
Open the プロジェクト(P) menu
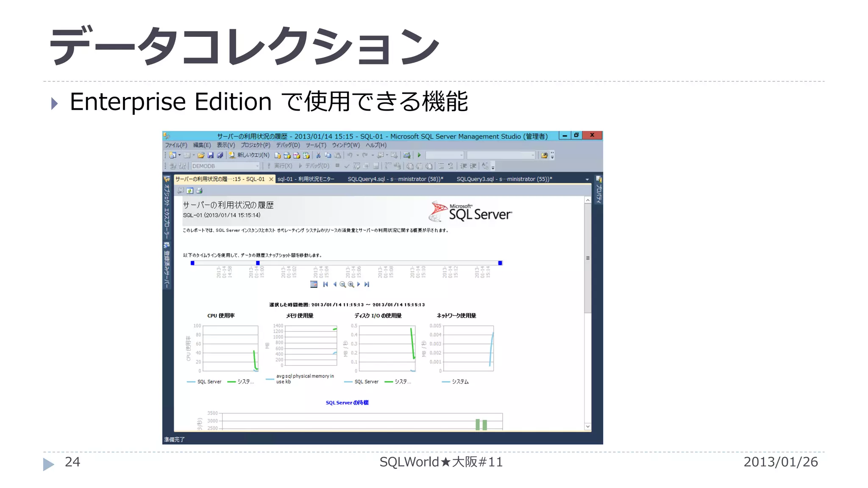[x=256, y=145]
